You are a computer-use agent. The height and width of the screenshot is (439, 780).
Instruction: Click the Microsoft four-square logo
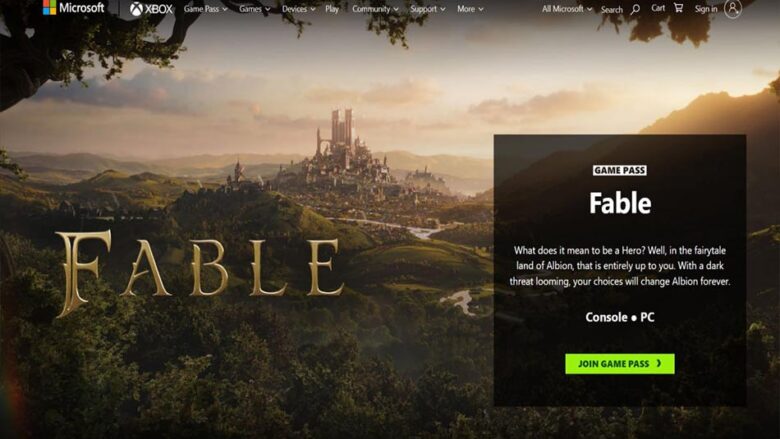point(49,7)
